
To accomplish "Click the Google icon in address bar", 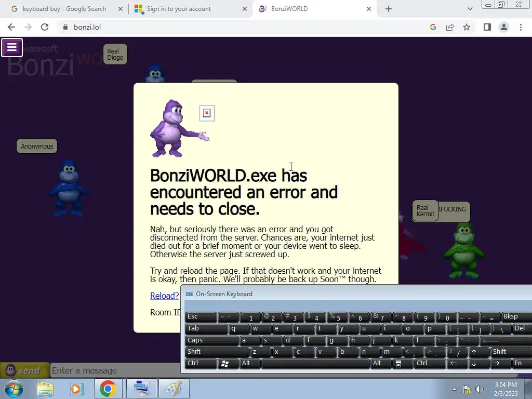I will pyautogui.click(x=433, y=27).
